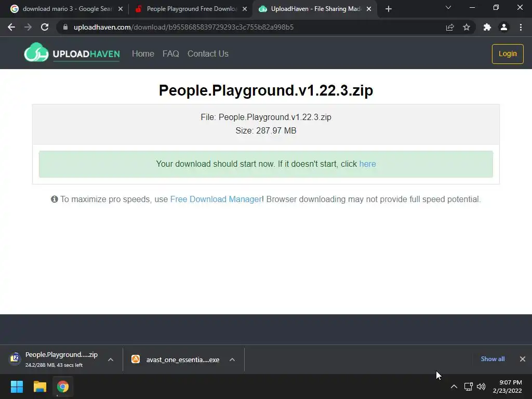
Task: Bookmark this page with the star icon
Action: [x=467, y=27]
